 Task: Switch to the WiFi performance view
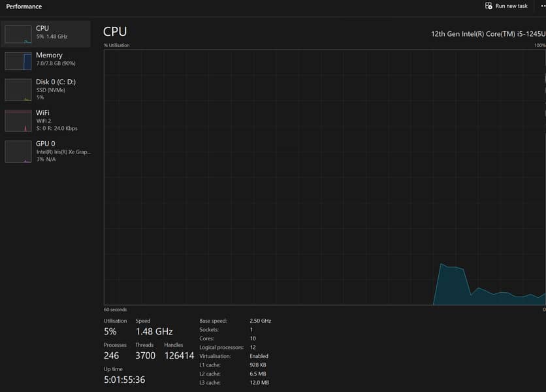coord(46,120)
